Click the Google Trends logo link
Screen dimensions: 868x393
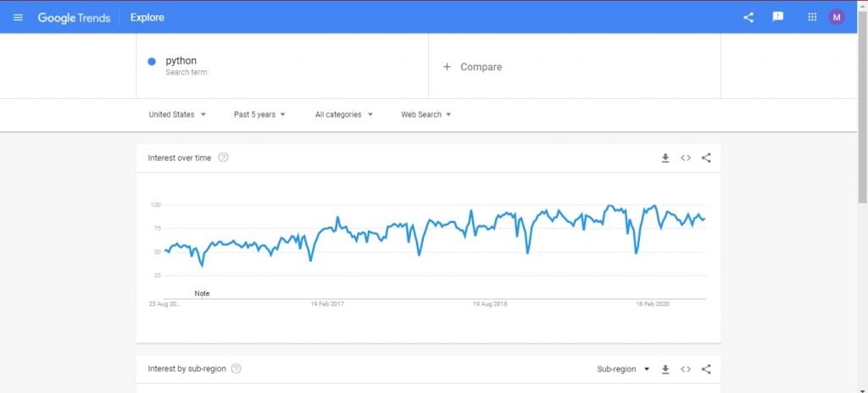coord(75,18)
